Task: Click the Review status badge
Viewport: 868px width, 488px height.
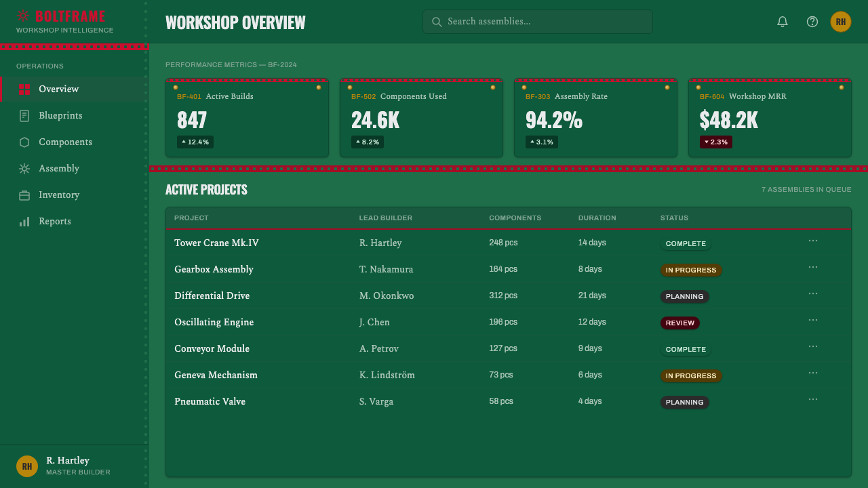Action: pos(680,323)
